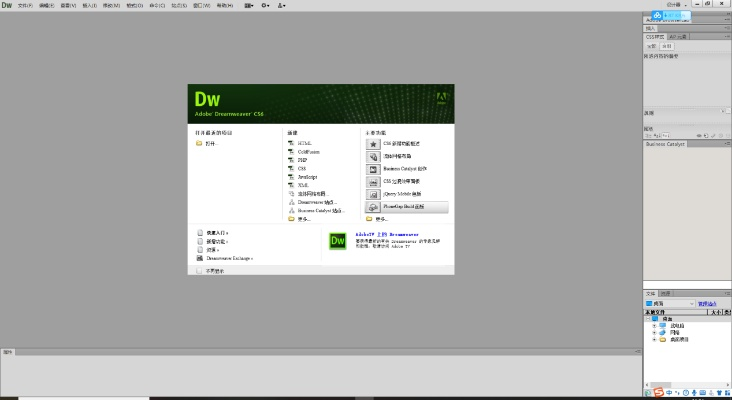Click the Open folder icon on welcome screen
Image resolution: width=732 pixels, height=400 pixels.
point(199,143)
